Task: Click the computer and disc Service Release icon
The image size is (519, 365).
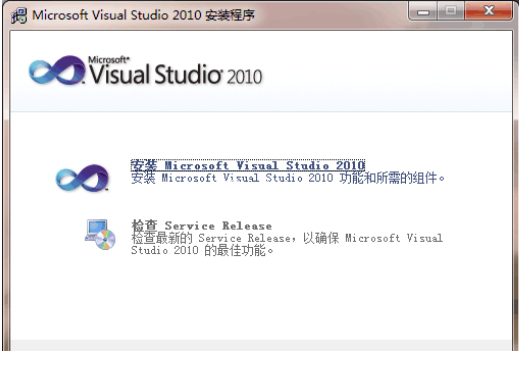Action: (x=100, y=234)
